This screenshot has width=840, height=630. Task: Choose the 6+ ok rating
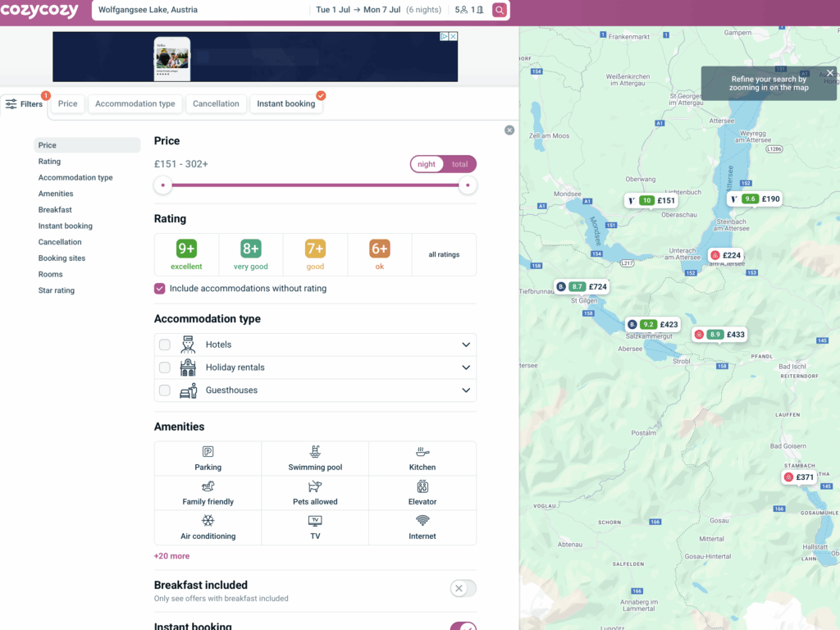coord(379,254)
